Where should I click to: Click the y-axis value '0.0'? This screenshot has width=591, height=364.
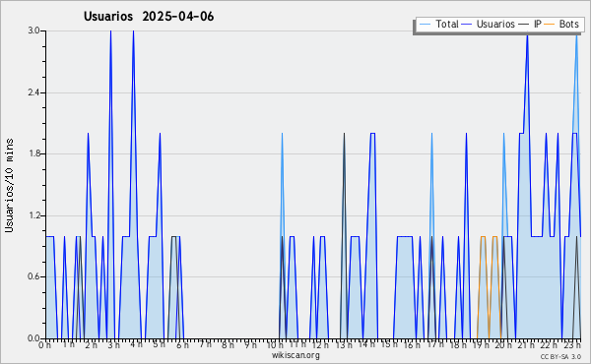33,338
